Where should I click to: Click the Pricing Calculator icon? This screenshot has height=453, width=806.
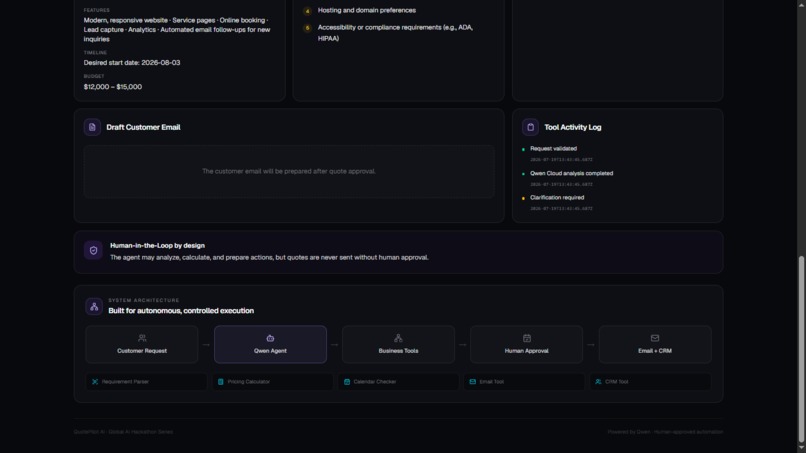(221, 382)
